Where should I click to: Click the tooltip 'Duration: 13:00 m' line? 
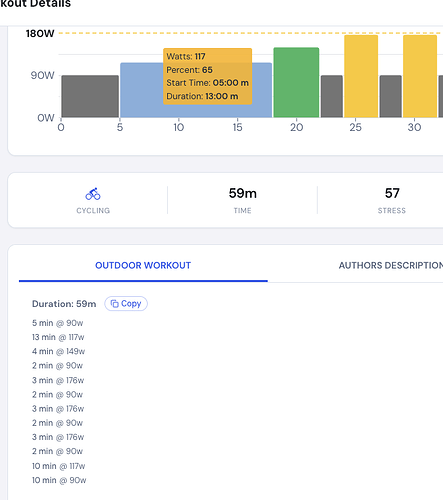pyautogui.click(x=202, y=96)
